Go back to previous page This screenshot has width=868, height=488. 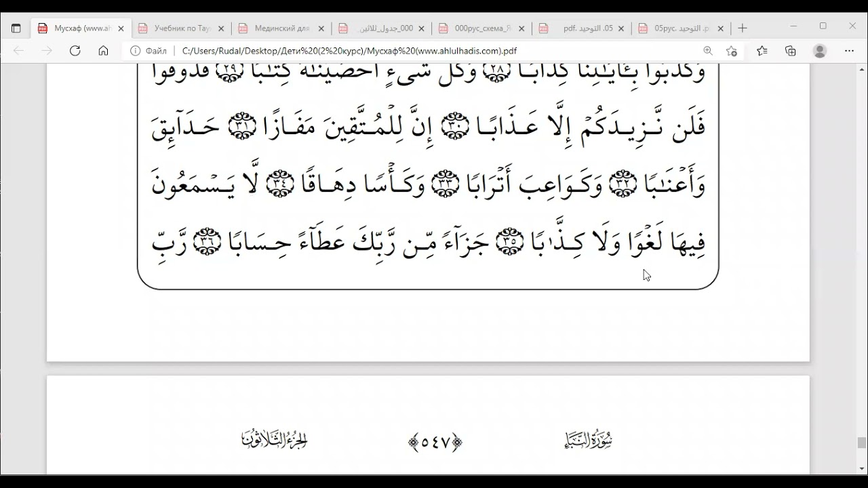click(x=19, y=51)
